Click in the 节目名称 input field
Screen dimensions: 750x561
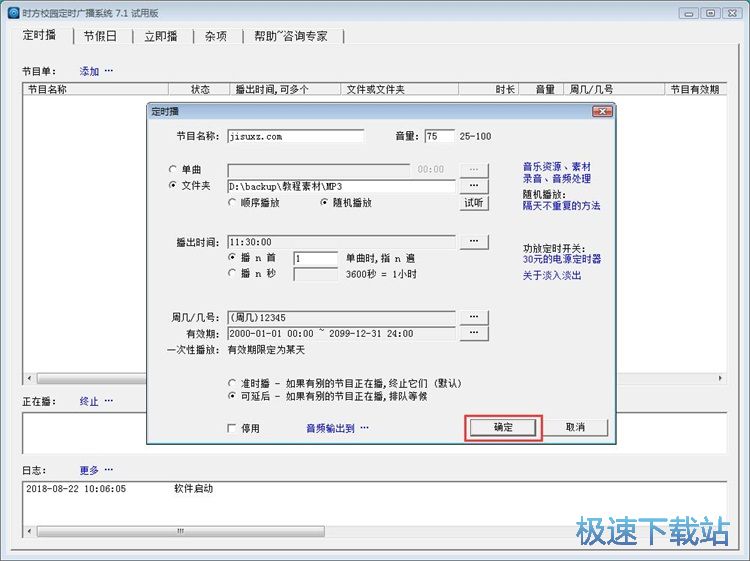tap(296, 136)
